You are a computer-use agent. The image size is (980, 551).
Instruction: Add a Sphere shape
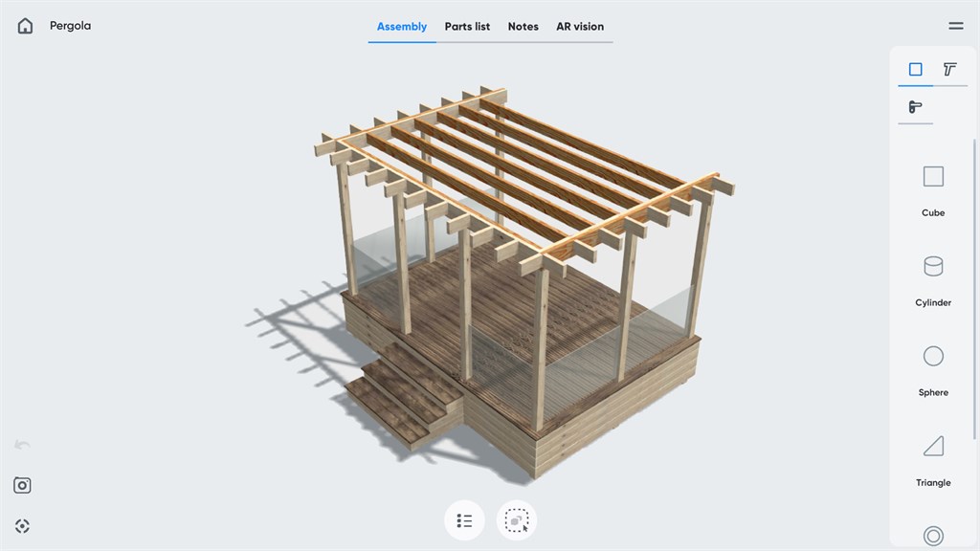pos(933,356)
